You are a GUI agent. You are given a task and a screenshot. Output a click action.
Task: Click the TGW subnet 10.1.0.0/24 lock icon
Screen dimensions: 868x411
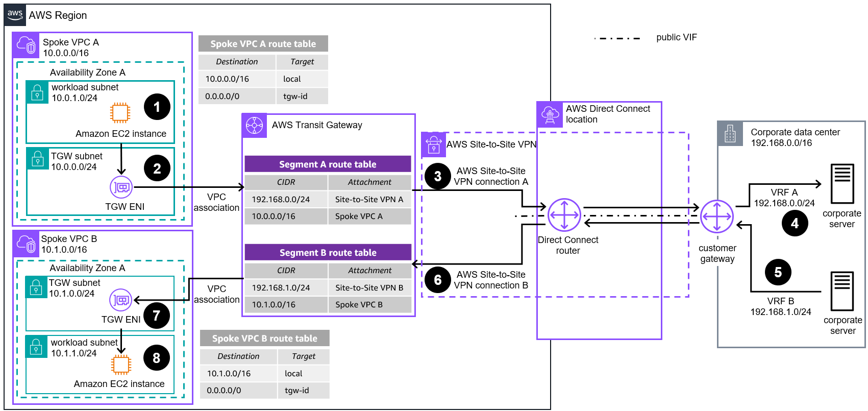click(x=36, y=287)
